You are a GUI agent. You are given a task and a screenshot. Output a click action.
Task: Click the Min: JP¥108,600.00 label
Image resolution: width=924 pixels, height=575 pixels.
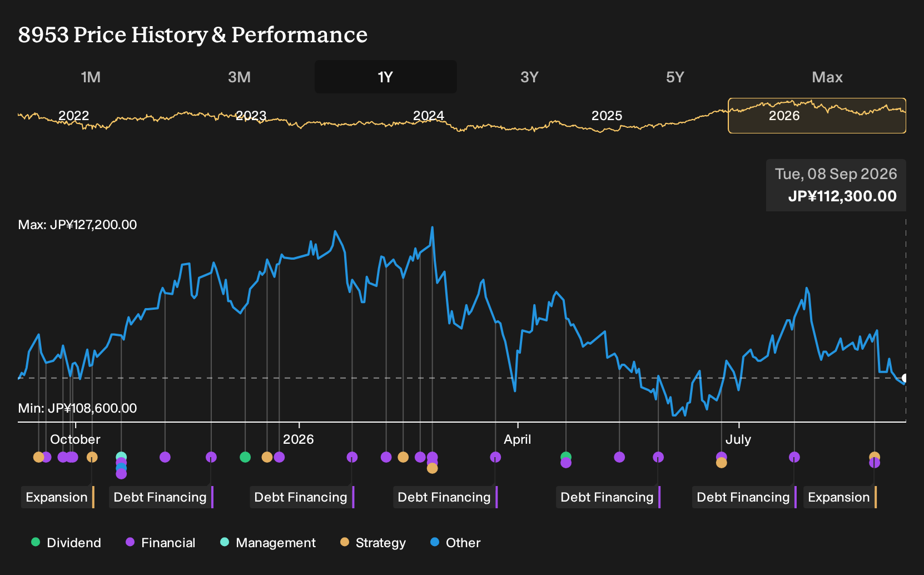tap(77, 408)
